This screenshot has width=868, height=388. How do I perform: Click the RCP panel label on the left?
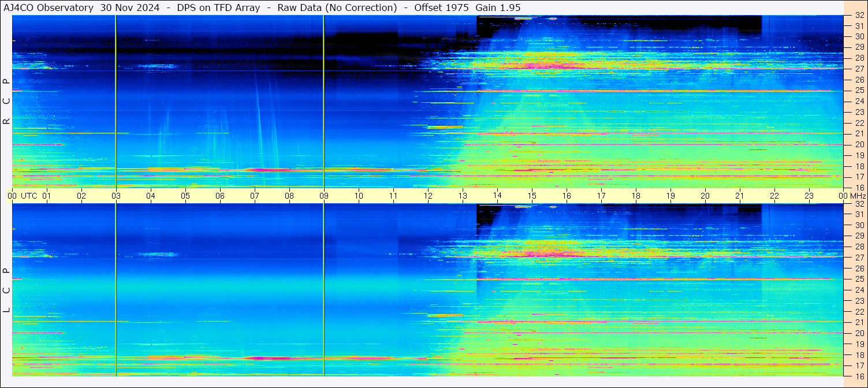pos(6,102)
